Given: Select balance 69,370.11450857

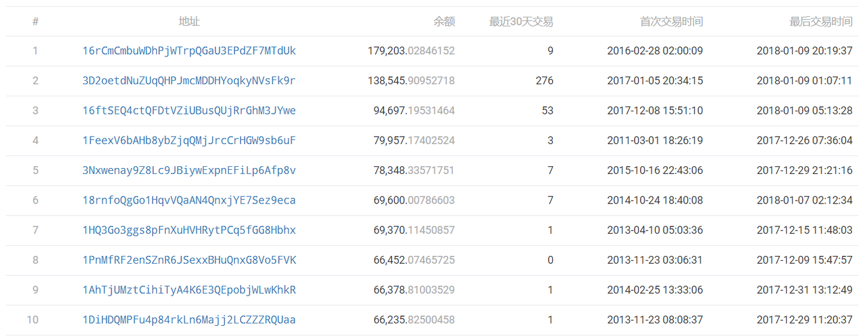Looking at the screenshot, I should coord(414,231).
